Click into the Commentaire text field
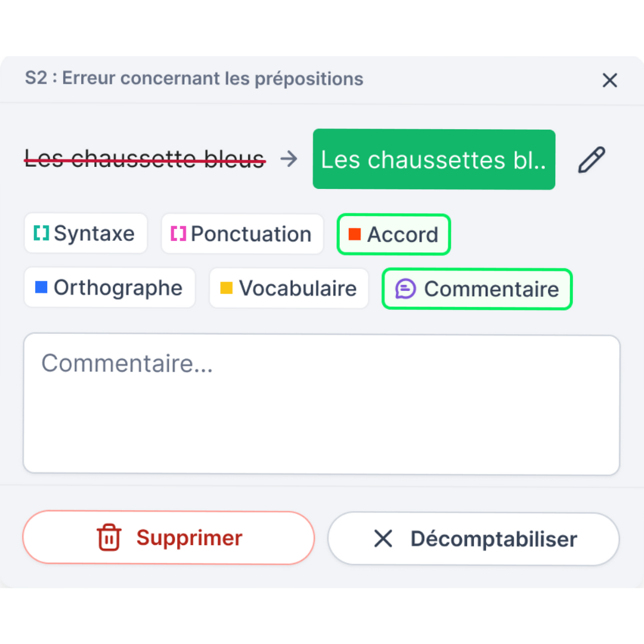644x644 pixels. [321, 404]
